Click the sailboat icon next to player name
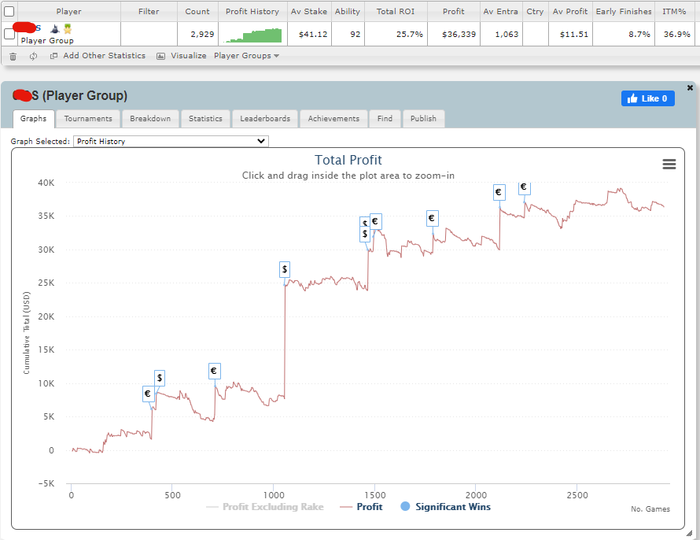The image size is (700, 540). click(54, 29)
